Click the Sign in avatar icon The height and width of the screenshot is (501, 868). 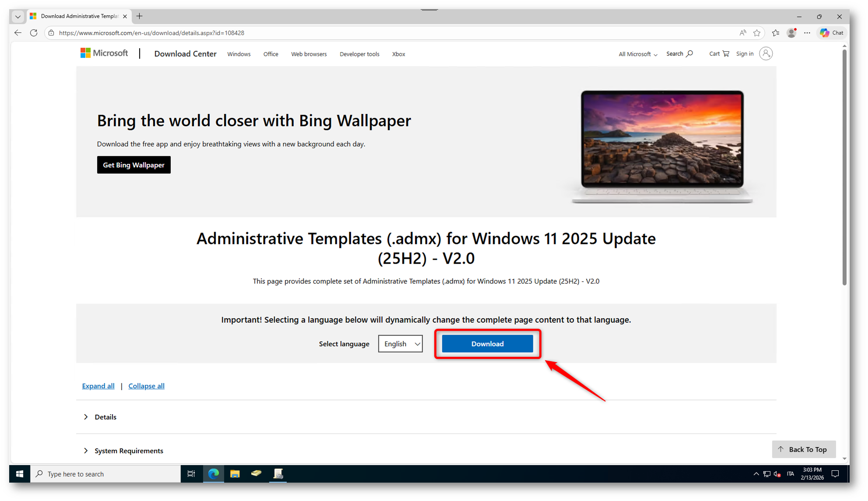[766, 54]
